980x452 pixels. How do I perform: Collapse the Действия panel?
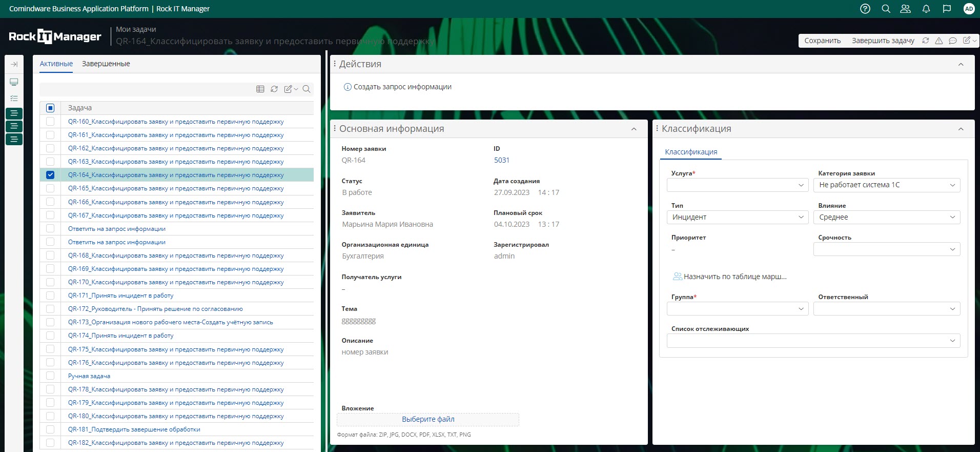click(x=961, y=64)
